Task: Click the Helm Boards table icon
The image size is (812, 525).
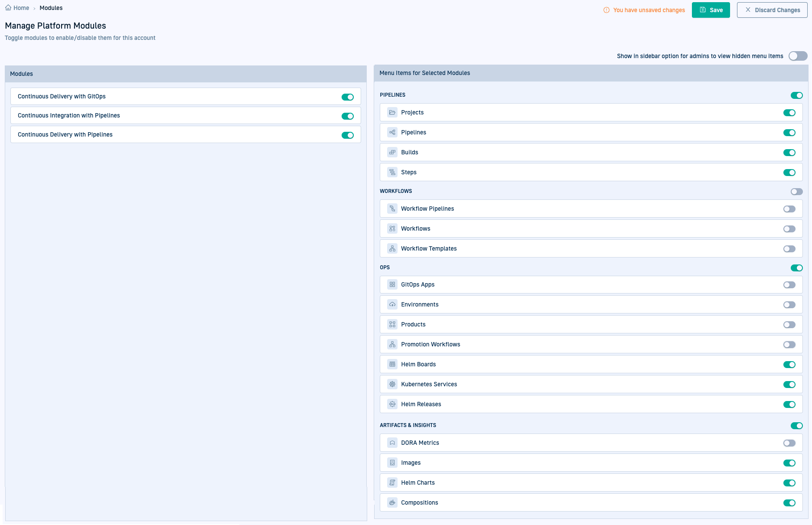Action: [392, 364]
